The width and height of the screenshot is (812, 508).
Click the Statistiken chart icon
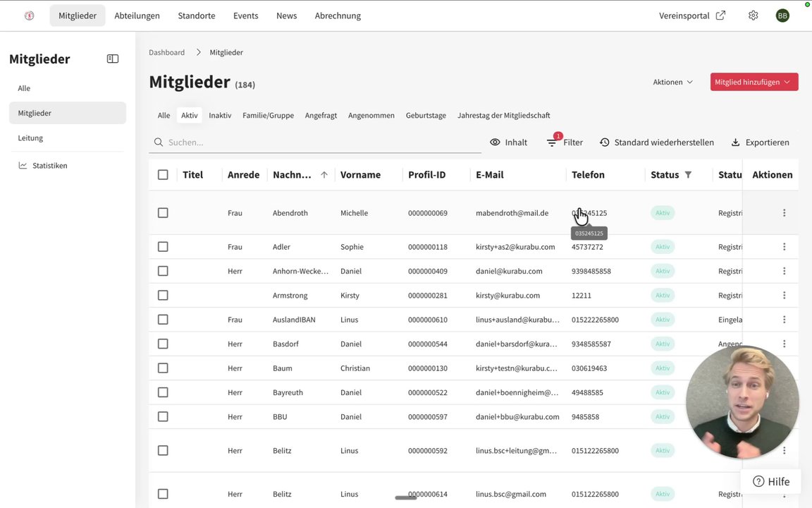(x=23, y=165)
